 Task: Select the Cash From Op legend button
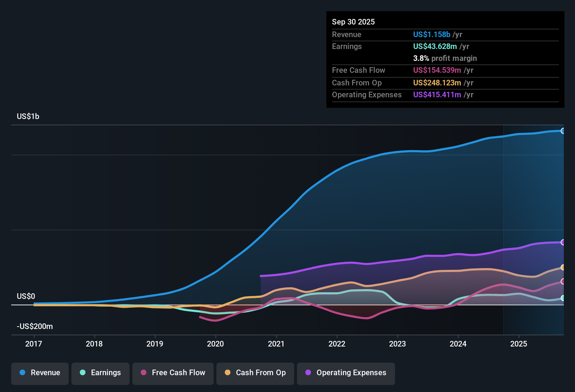[255, 373]
